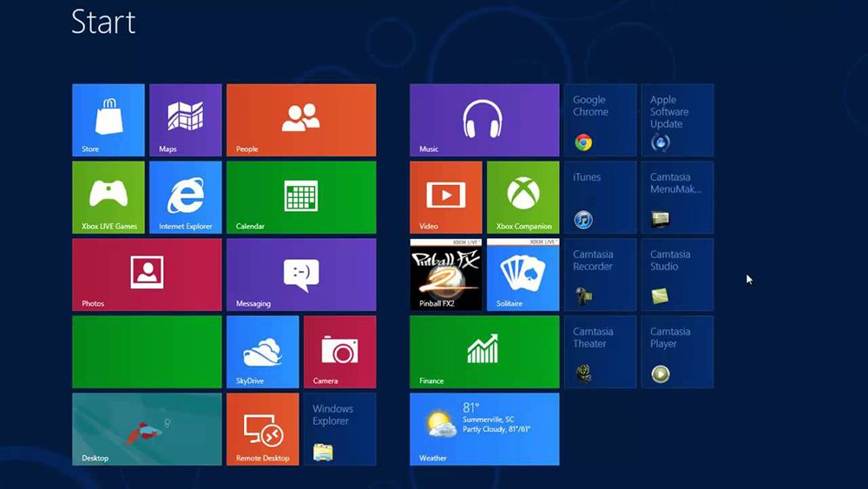Viewport: 868px width, 489px height.
Task: Open the Messaging tile
Action: tap(301, 274)
